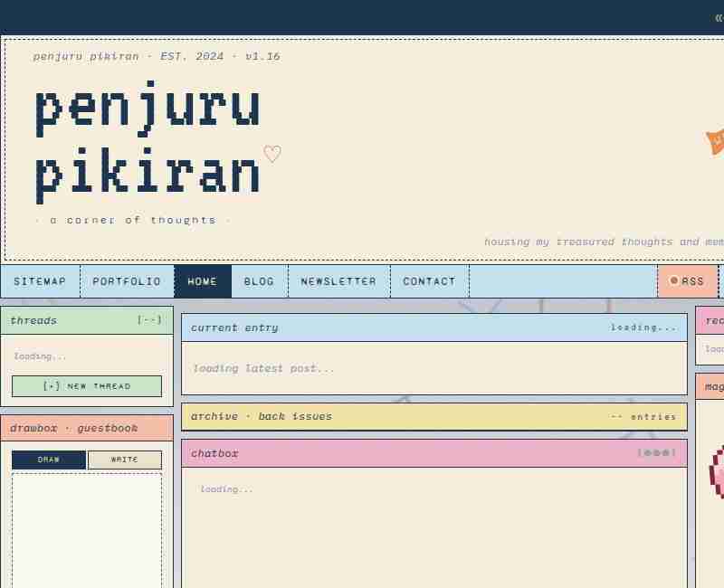The width and height of the screenshot is (724, 588).
Task: Switch drawbox to WRITE mode
Action: coord(125,460)
